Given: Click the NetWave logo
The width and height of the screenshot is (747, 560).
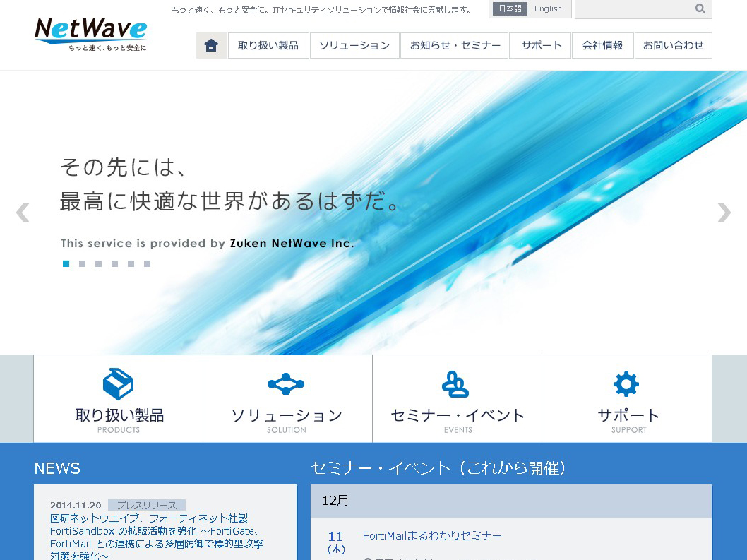Looking at the screenshot, I should click(x=91, y=34).
